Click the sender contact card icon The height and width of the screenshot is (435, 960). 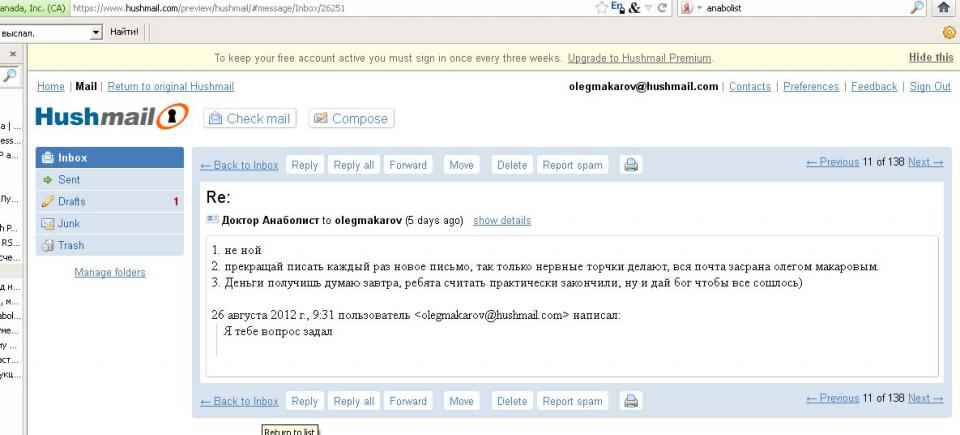[x=212, y=220]
